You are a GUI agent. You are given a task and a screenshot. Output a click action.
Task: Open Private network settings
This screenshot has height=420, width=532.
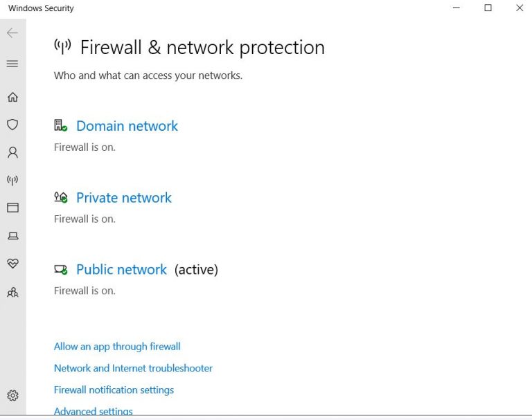coord(123,198)
